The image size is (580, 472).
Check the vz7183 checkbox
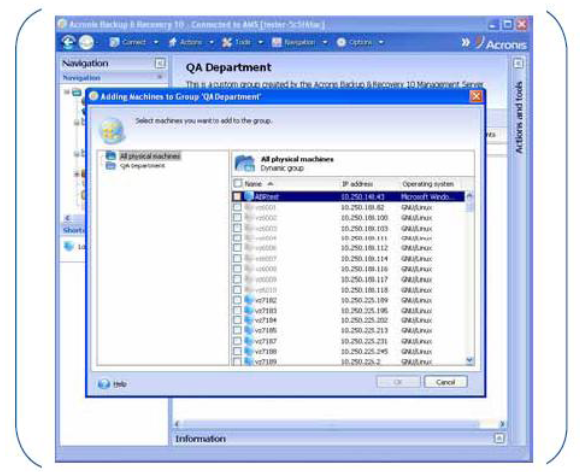point(237,310)
